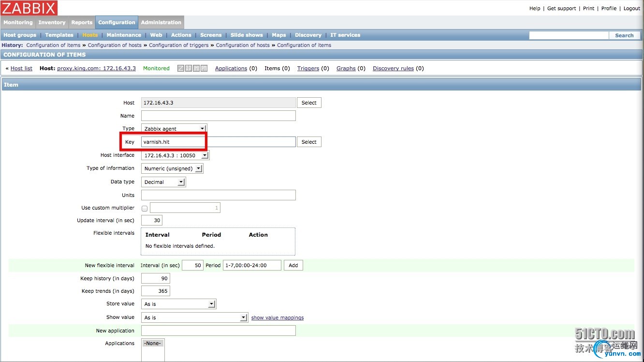The height and width of the screenshot is (362, 644).
Task: Click the Keep history (in days) field
Action: [156, 278]
